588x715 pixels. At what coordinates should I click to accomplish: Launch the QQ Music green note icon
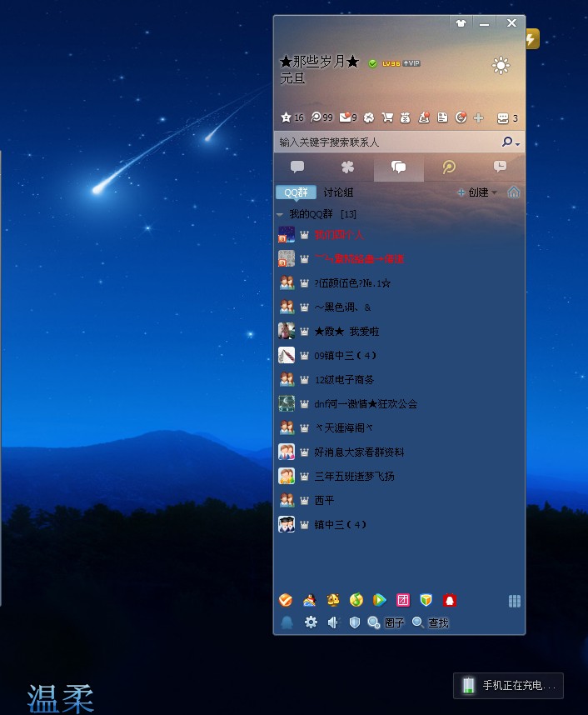point(356,600)
